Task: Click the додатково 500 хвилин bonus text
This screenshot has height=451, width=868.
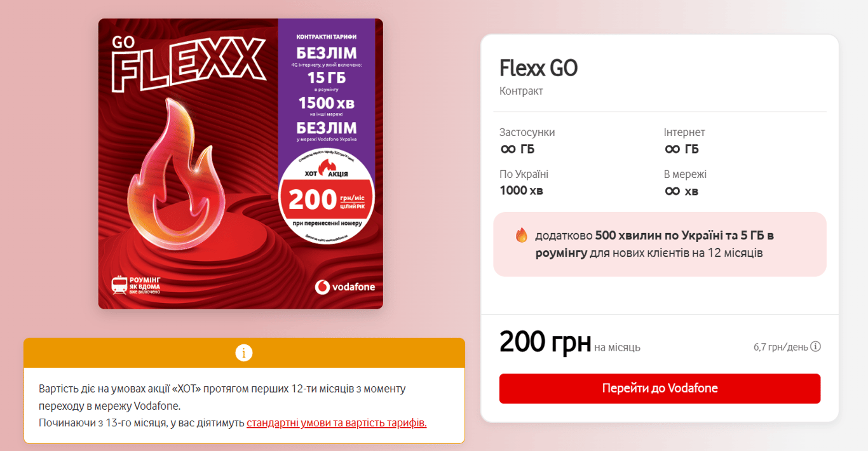Action: coord(654,244)
